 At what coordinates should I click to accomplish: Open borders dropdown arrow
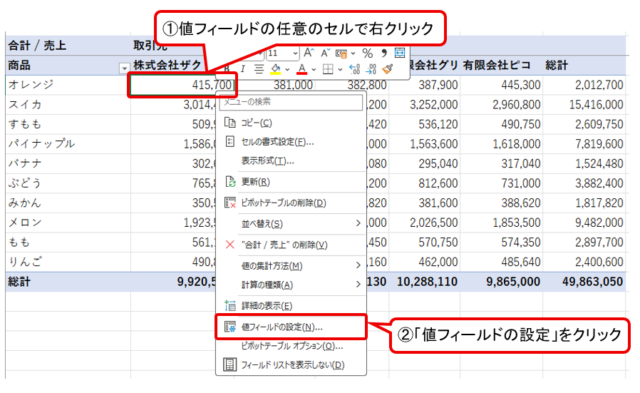pyautogui.click(x=340, y=69)
